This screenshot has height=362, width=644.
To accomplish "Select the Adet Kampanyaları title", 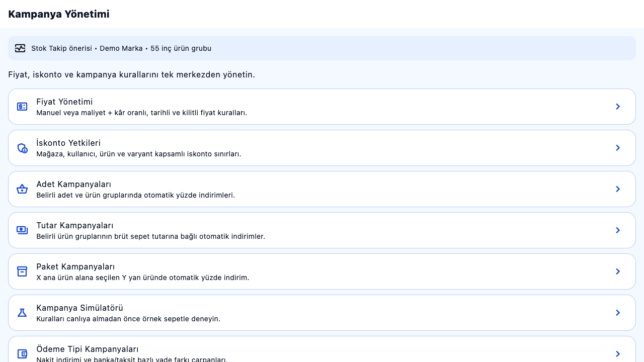I will pyautogui.click(x=73, y=185).
